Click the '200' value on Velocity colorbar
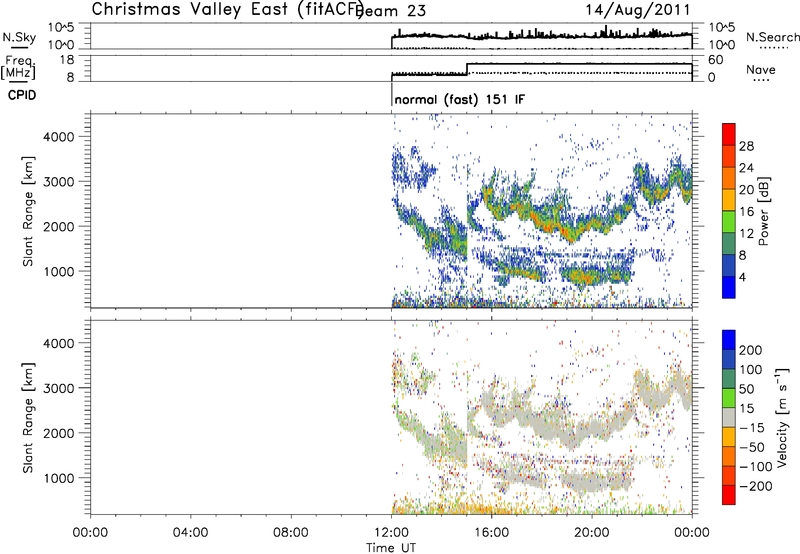800x554 pixels. point(751,350)
